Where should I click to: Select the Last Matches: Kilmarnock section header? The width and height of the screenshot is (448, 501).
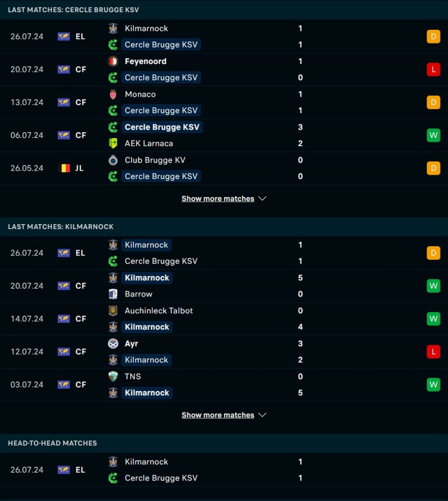[x=61, y=227]
